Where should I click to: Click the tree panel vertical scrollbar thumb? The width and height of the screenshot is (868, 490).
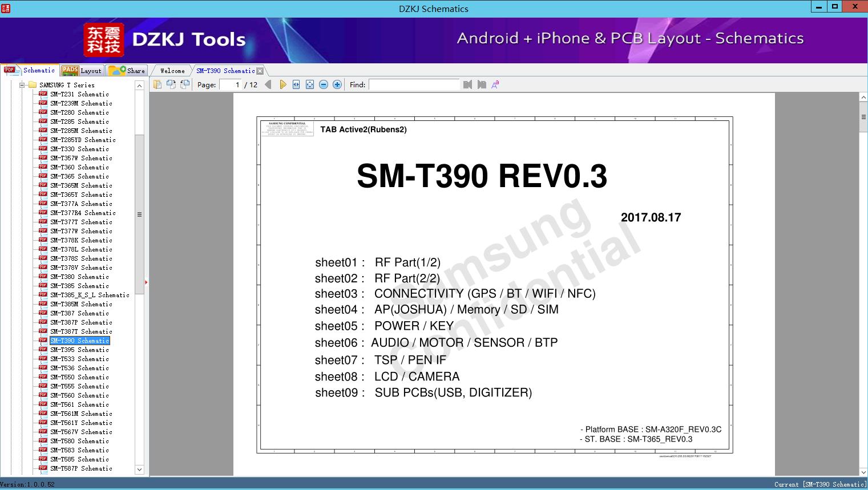139,214
